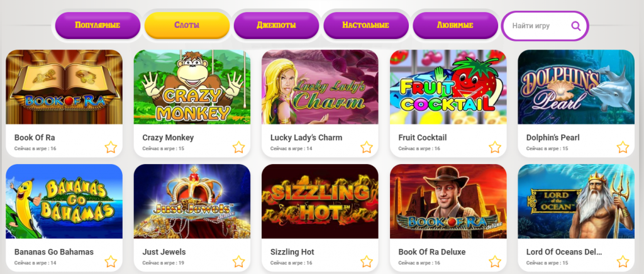This screenshot has height=274, width=644.
Task: Open the Джекпоты category
Action: pos(277,25)
